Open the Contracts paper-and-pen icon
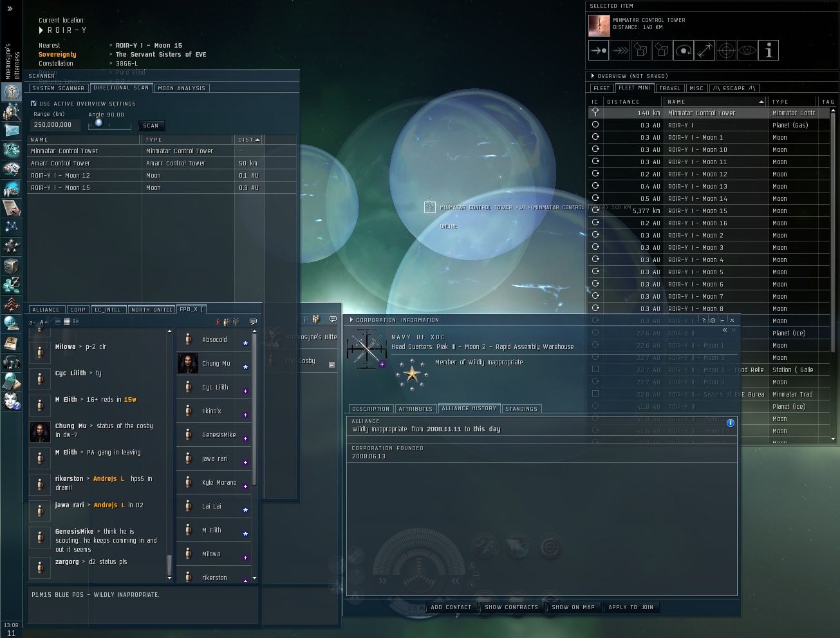The height and width of the screenshot is (638, 840). pyautogui.click(x=12, y=207)
